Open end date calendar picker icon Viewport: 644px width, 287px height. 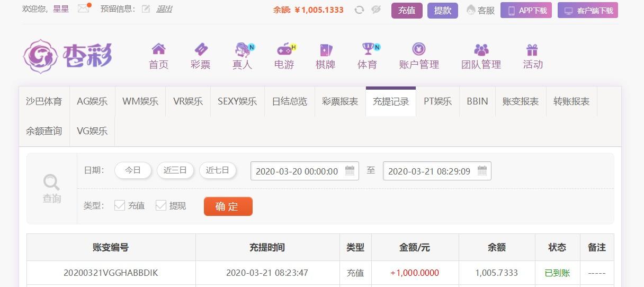click(482, 171)
